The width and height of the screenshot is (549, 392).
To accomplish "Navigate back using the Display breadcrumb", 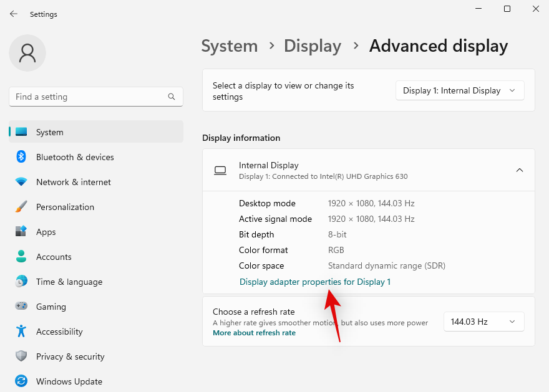I will click(313, 45).
